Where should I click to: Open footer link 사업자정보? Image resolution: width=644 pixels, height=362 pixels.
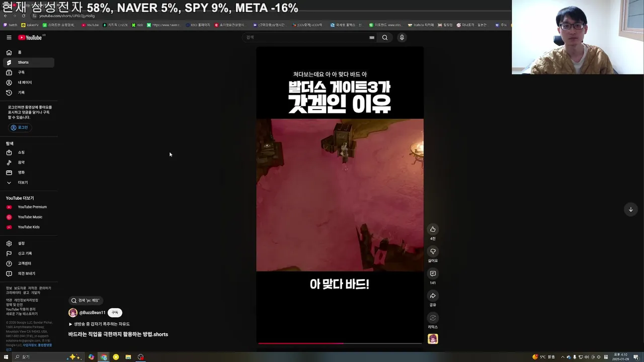point(29,345)
